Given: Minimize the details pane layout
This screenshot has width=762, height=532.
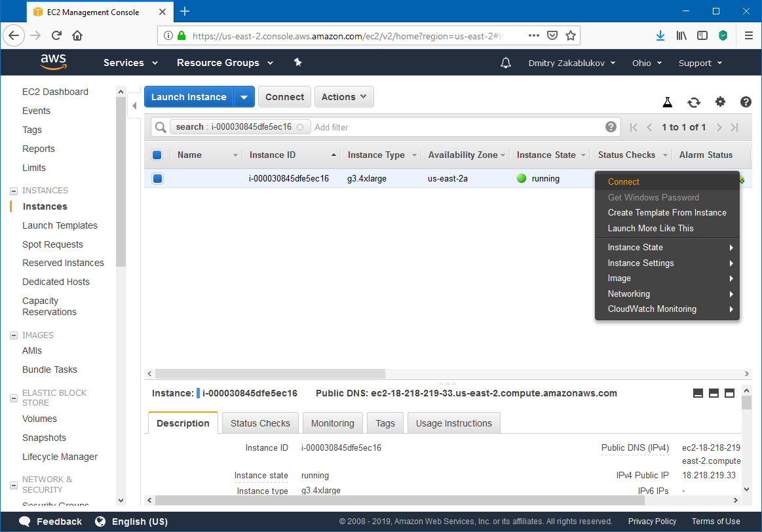Looking at the screenshot, I should 698,393.
